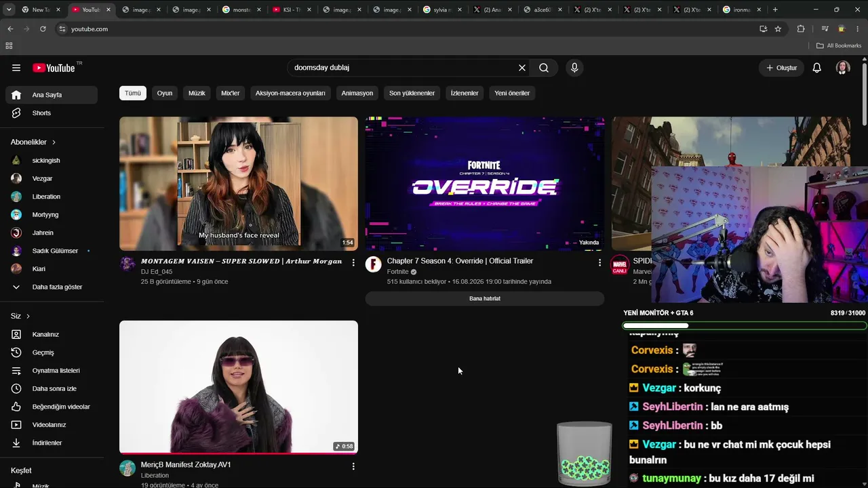
Task: Submit search with the magnifier button
Action: coord(544,68)
